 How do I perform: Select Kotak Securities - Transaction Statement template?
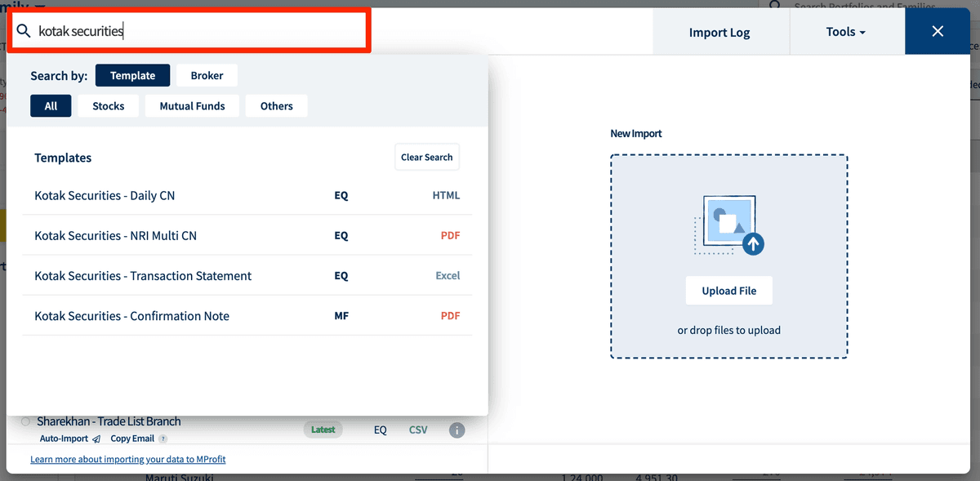(247, 275)
